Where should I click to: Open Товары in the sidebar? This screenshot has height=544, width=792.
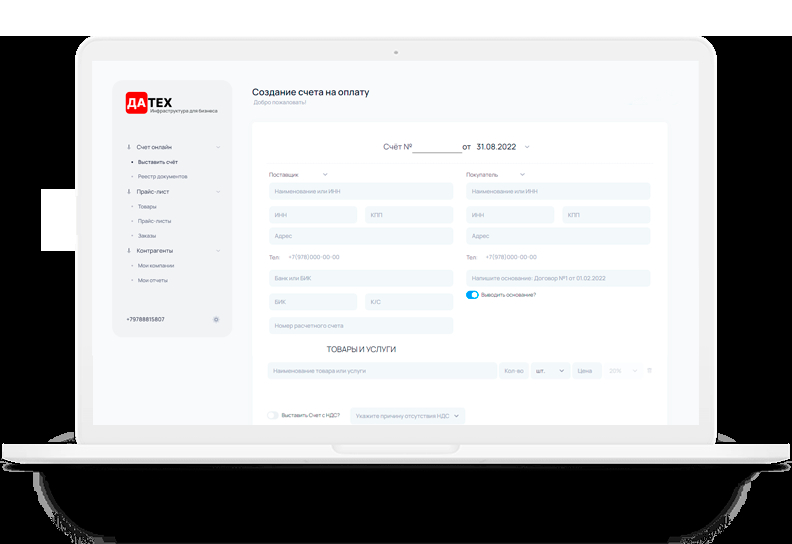point(147,206)
